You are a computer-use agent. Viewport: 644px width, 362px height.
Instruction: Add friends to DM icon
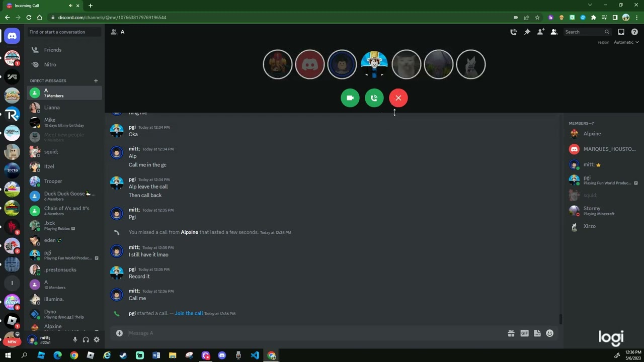pos(540,32)
